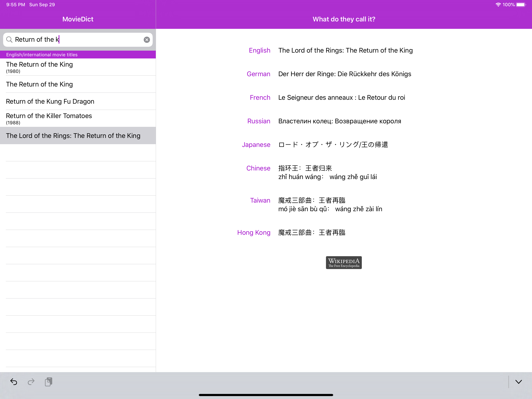The height and width of the screenshot is (399, 532).
Task: Tap the French title Le Seigneur des anneaux
Action: tap(342, 97)
